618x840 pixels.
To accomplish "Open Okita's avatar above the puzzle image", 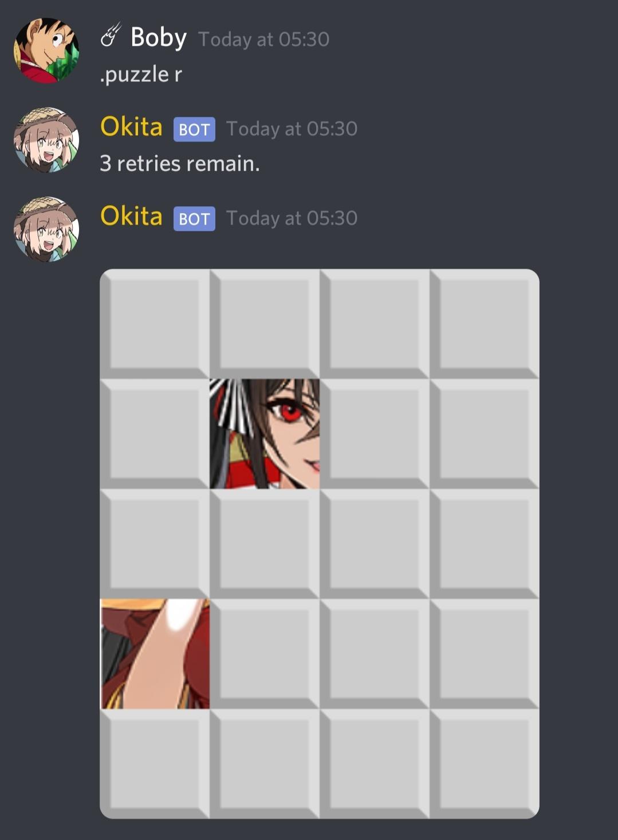I will pos(46,229).
